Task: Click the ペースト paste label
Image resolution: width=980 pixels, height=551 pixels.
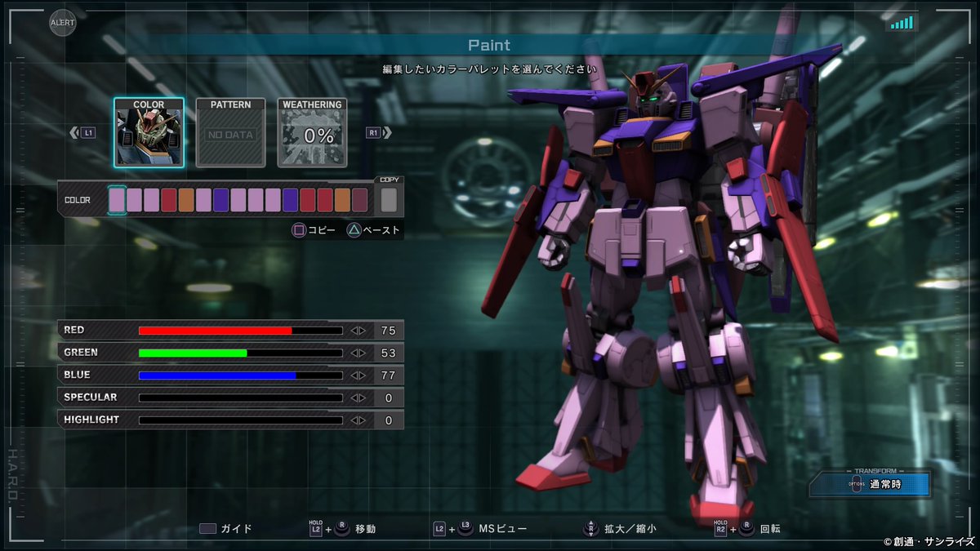Action: click(381, 230)
